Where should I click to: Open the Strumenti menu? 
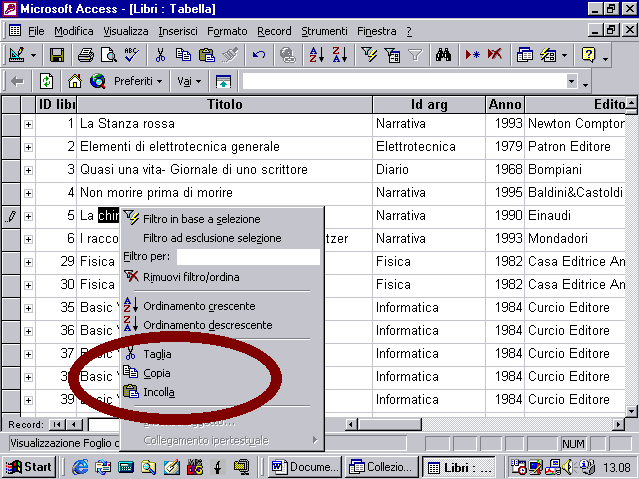(324, 31)
